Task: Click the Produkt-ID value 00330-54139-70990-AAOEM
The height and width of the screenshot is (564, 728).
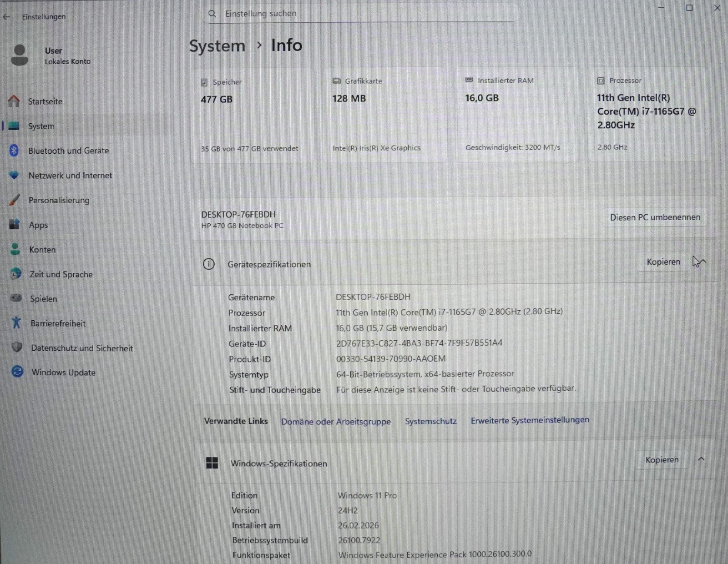Action: (391, 358)
